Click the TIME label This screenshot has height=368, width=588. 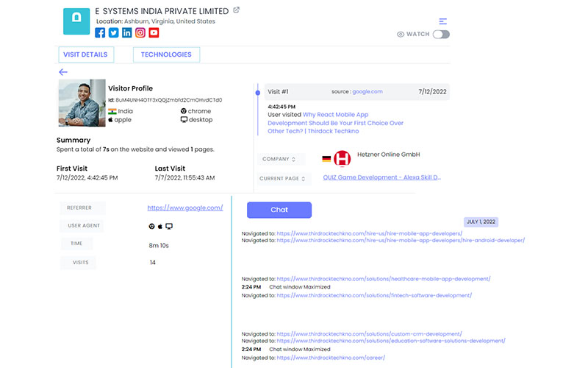point(76,244)
